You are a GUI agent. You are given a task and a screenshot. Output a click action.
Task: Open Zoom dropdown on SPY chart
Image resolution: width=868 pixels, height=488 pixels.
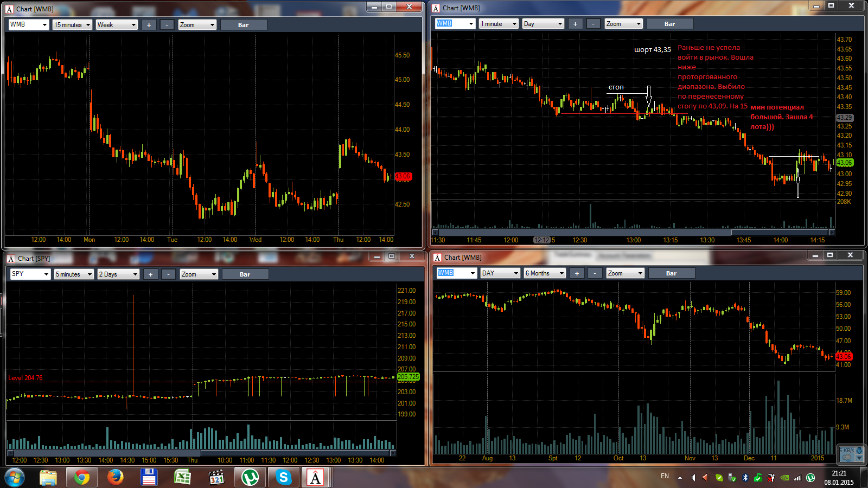[199, 274]
